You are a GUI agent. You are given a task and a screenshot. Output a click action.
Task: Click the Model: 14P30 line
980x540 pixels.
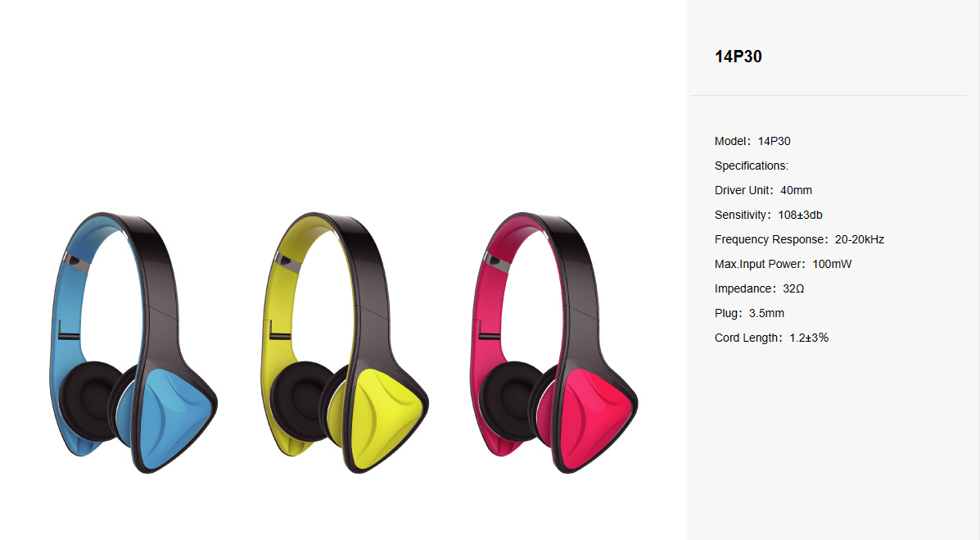752,142
